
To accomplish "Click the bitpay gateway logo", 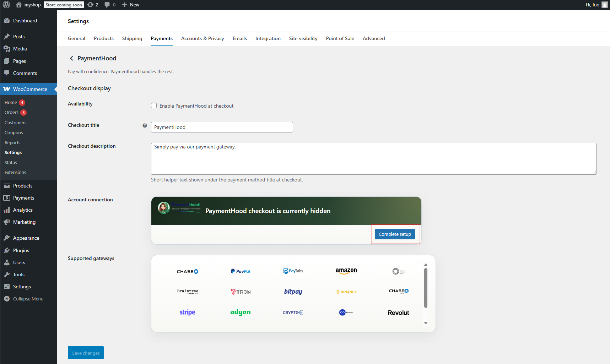I will [x=293, y=292].
